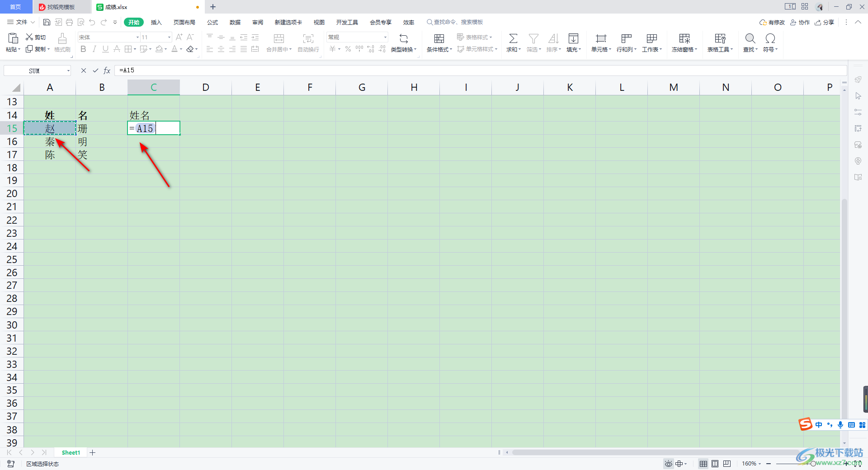Image resolution: width=868 pixels, height=470 pixels.
Task: Expand the cell borders dropdown arrow
Action: [x=135, y=49]
